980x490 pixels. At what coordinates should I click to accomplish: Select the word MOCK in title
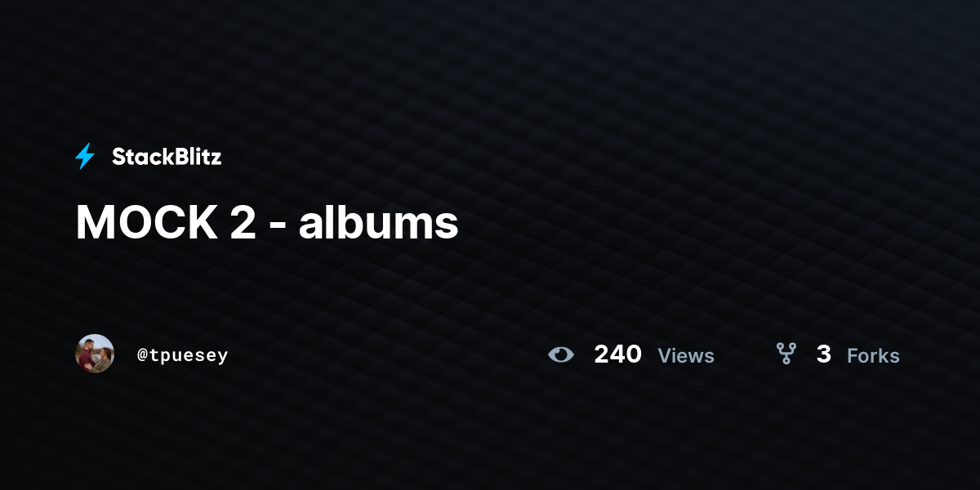pyautogui.click(x=146, y=222)
